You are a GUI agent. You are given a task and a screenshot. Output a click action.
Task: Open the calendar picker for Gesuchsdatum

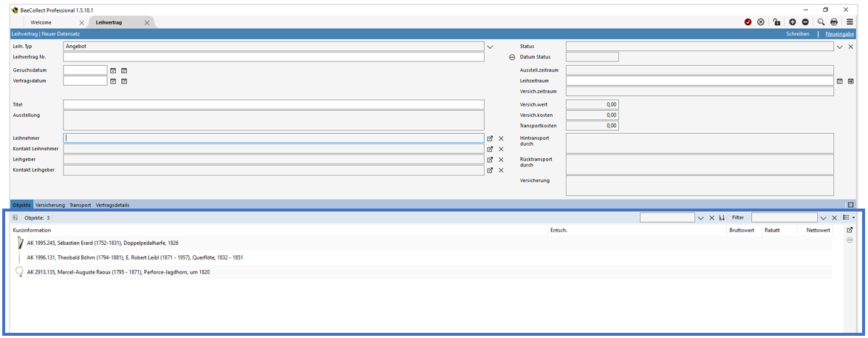[113, 70]
